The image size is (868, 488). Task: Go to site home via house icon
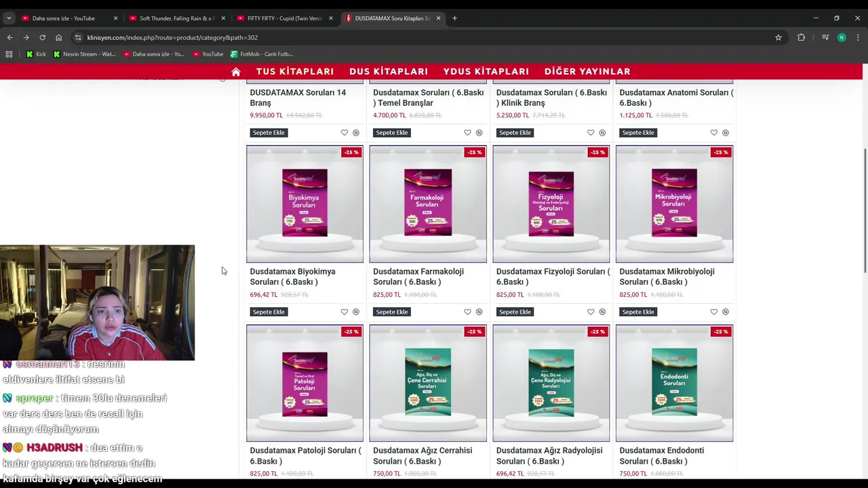236,71
